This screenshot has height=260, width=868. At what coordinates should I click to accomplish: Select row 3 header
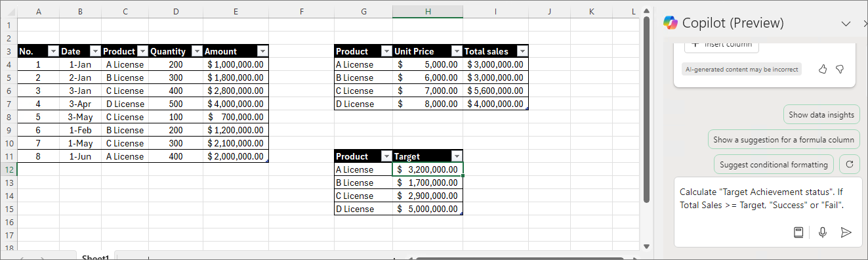coord(9,51)
